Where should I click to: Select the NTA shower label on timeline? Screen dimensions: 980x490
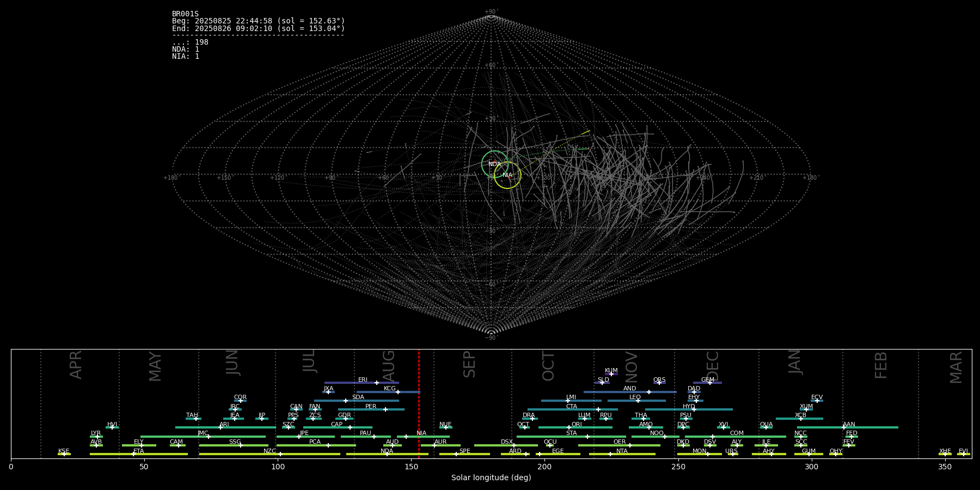(x=622, y=451)
